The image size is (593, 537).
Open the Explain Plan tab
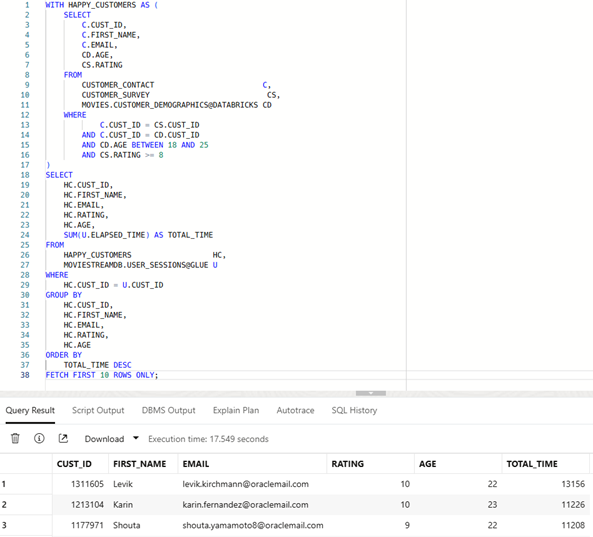coord(236,410)
